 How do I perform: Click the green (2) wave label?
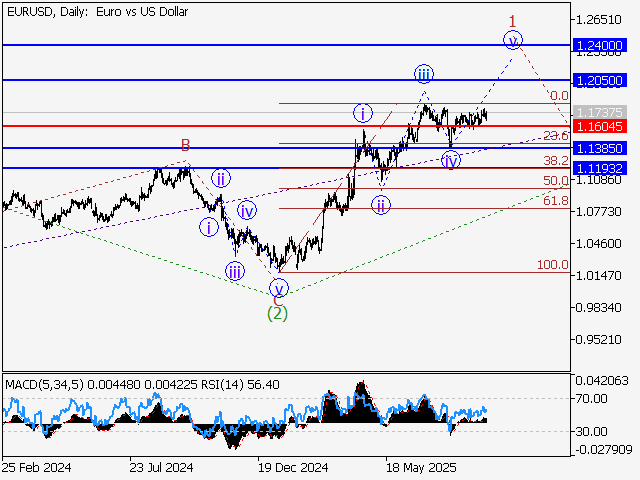click(277, 312)
